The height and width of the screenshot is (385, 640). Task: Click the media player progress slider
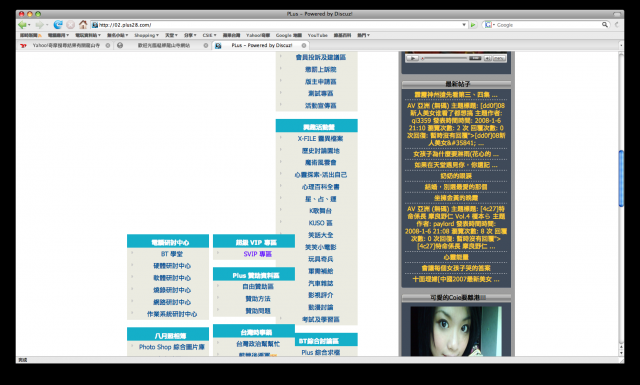click(x=444, y=58)
